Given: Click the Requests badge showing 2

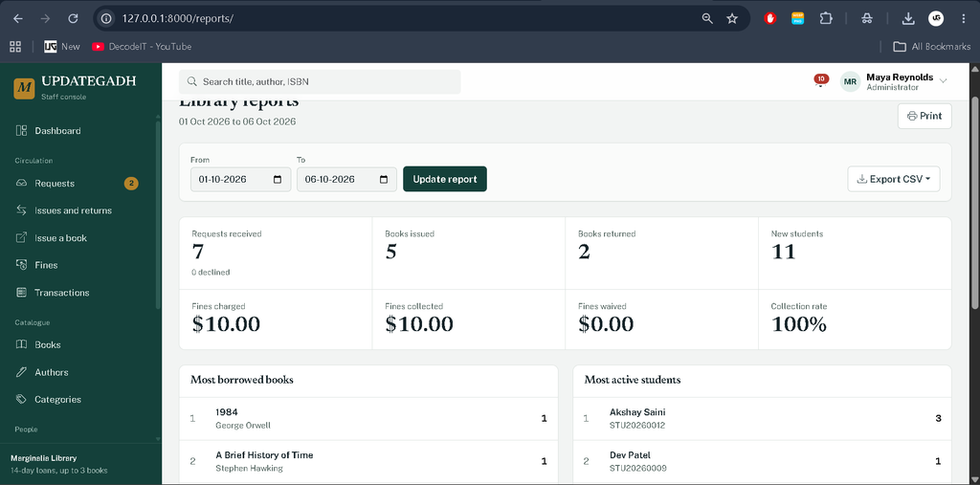Looking at the screenshot, I should point(131,183).
